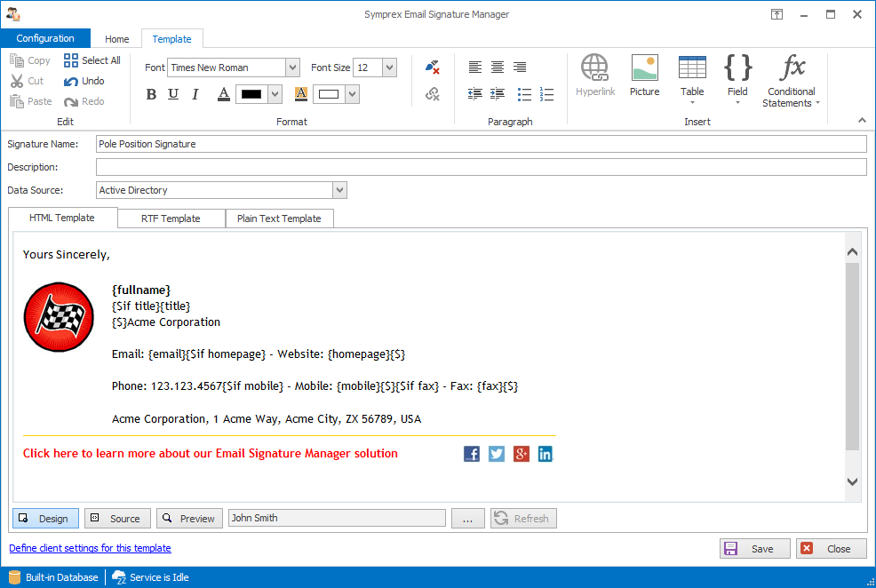876x588 pixels.
Task: Click the clear formatting icon
Action: [433, 68]
